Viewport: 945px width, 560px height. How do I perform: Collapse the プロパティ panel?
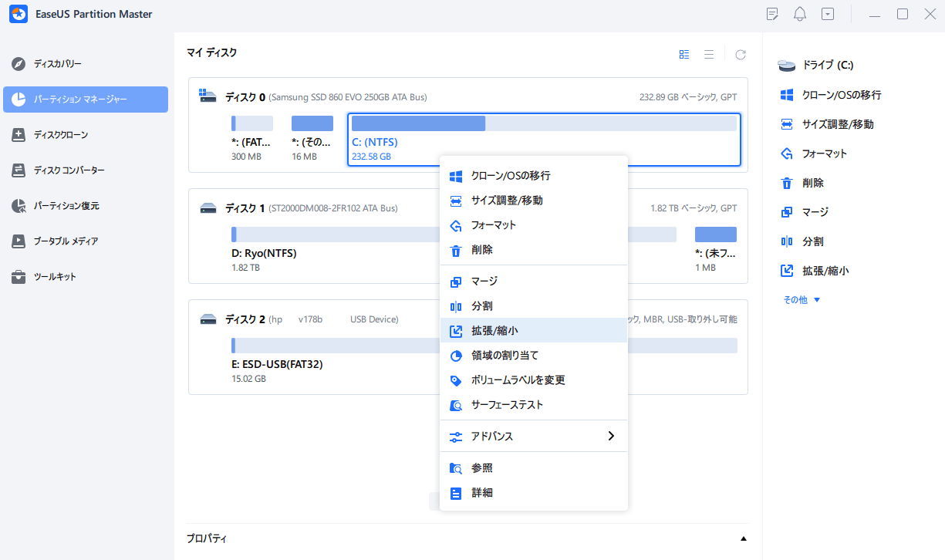(x=743, y=538)
